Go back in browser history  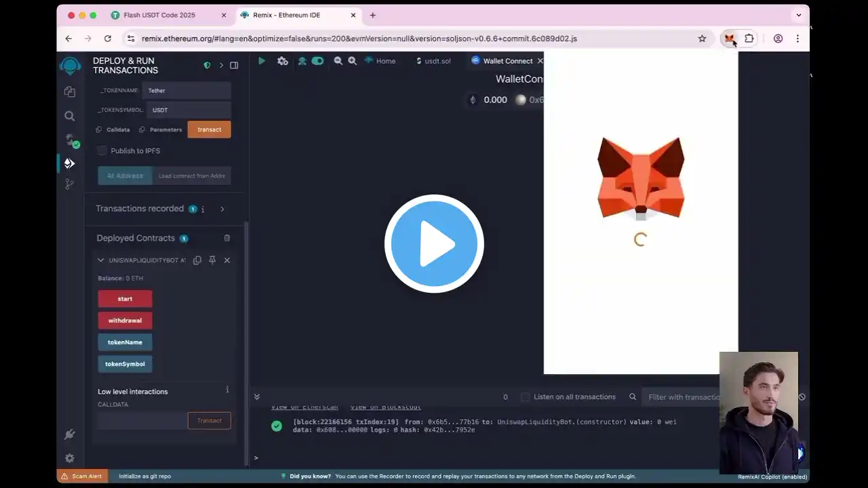coord(68,39)
